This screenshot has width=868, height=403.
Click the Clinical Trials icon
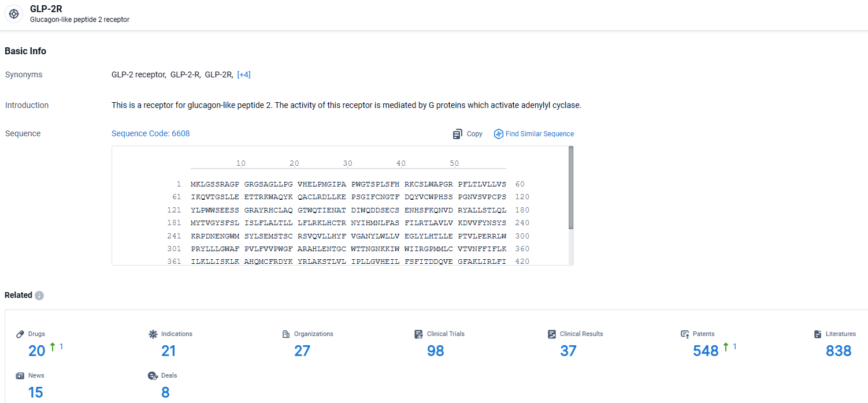point(419,334)
